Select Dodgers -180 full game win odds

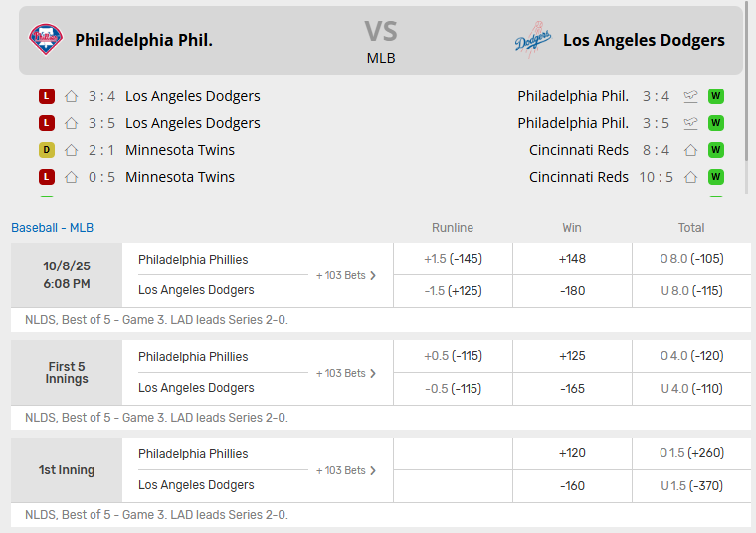pos(572,290)
